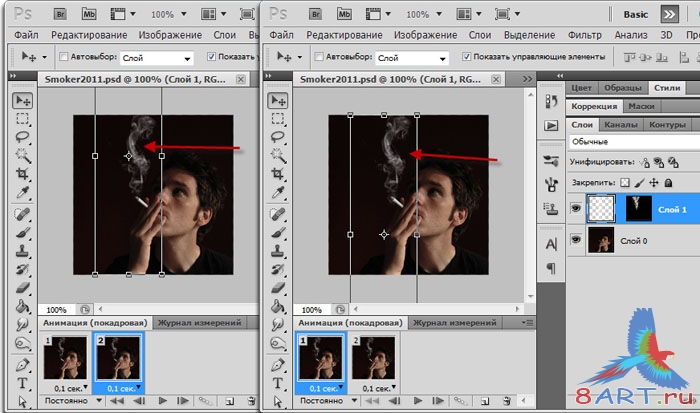Screen dimensions: 700x413
Task: Click the Basic workspace button
Action: click(x=636, y=14)
